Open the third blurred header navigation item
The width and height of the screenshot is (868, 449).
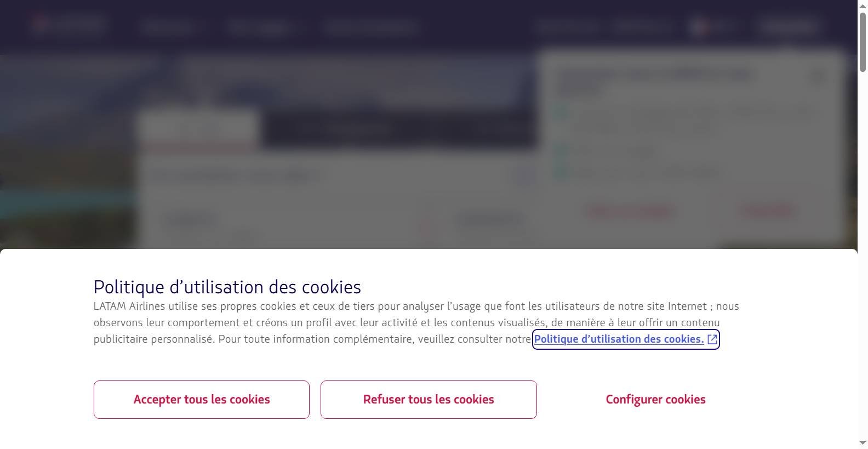pos(370,27)
